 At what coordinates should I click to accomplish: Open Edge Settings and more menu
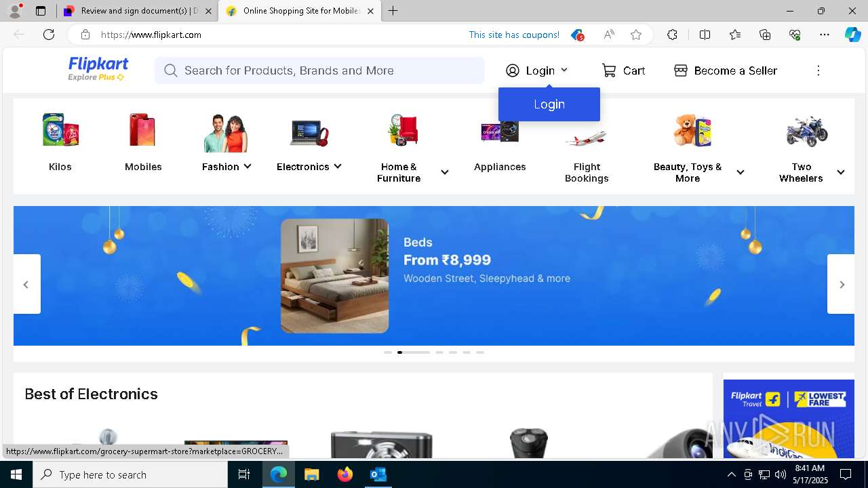tap(825, 35)
